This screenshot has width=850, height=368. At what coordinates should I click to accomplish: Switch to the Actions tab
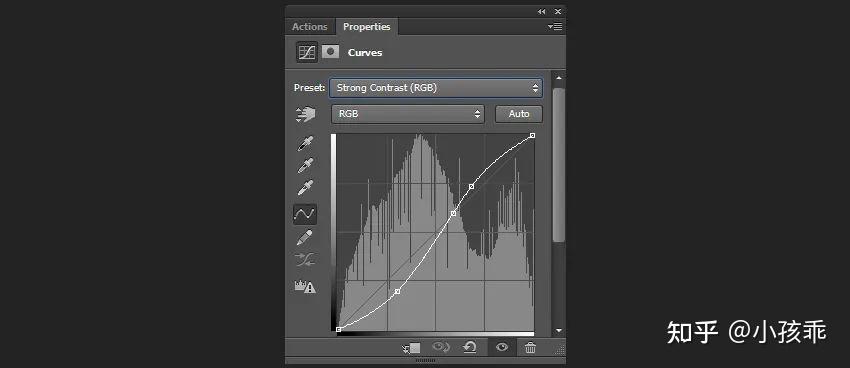[x=310, y=27]
